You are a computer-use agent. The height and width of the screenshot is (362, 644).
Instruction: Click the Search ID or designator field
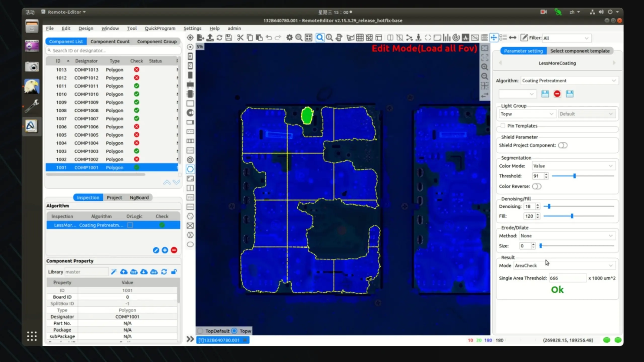tap(113, 51)
